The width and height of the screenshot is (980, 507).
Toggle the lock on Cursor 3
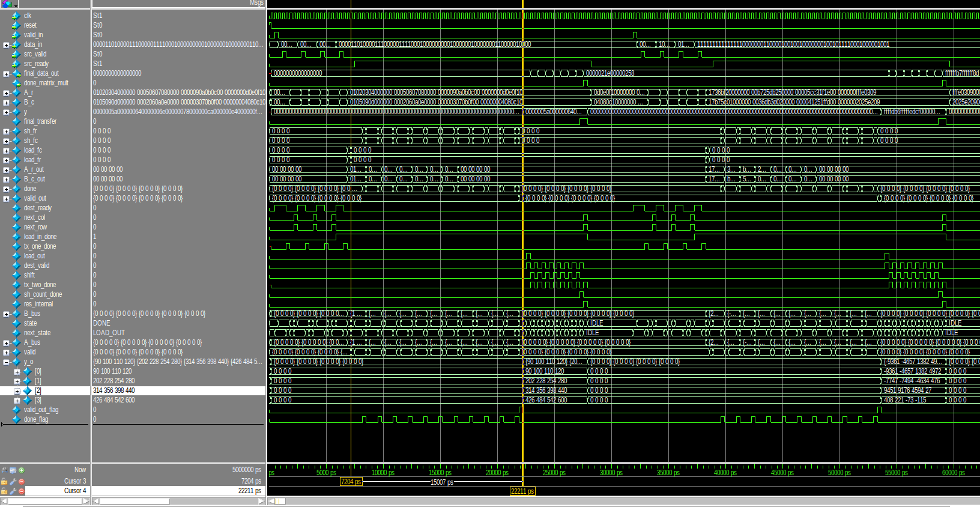coord(4,481)
